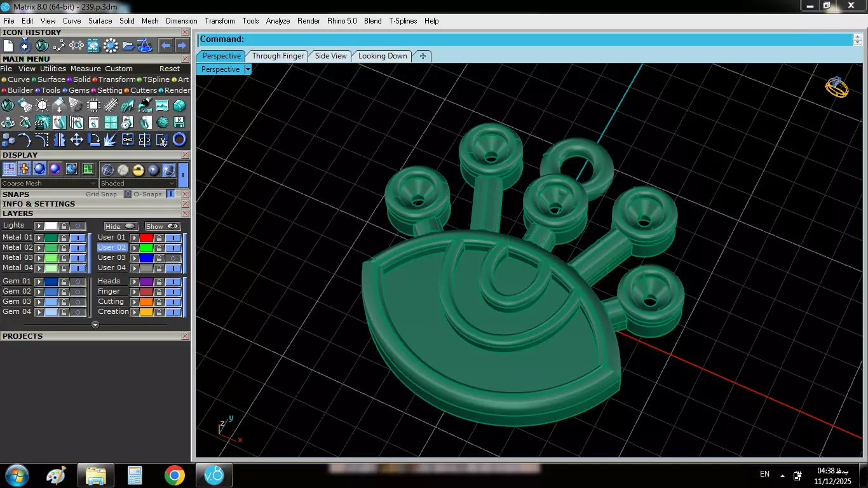
Task: Click the double-arrow scale icon in Icon History
Action: pos(60,46)
